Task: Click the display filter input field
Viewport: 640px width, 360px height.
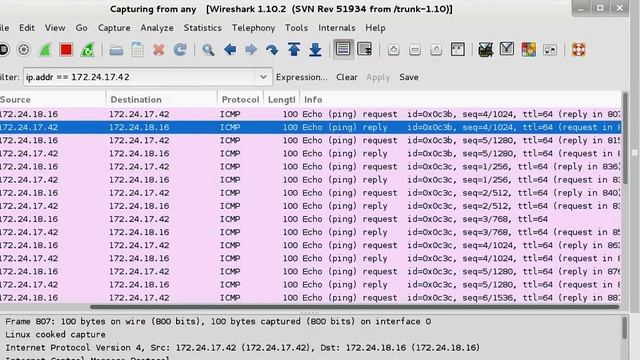Action: tap(140, 77)
